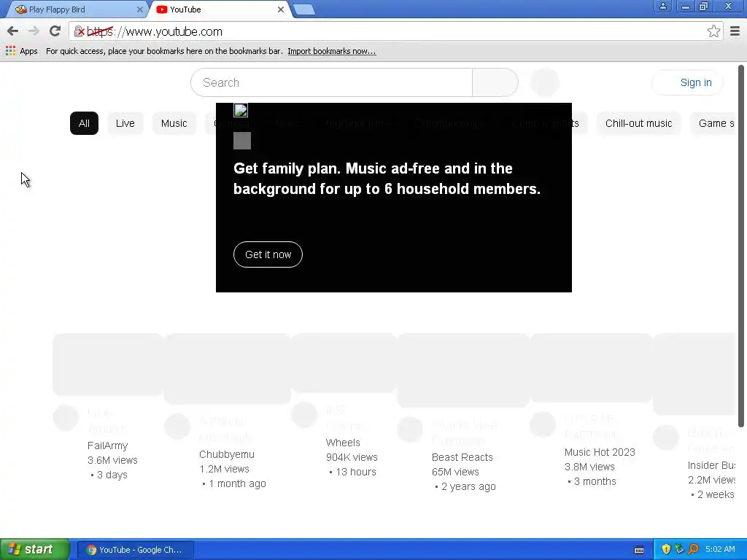Bookmark this page with star icon
This screenshot has height=560, width=747.
pos(713,31)
